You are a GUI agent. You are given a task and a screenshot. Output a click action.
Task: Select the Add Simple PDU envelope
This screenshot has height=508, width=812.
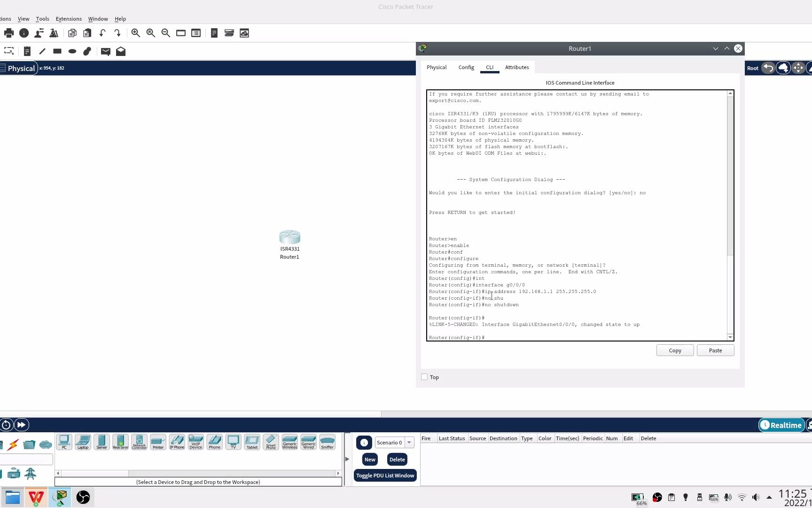coord(106,51)
